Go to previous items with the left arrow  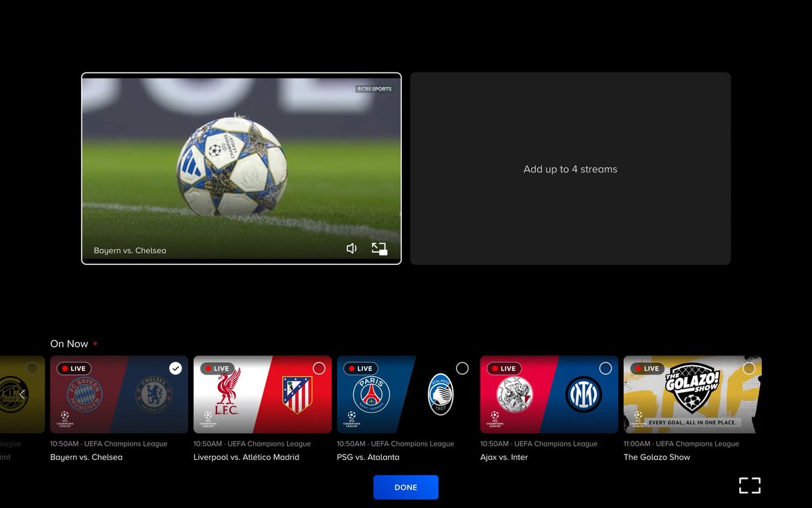(22, 394)
